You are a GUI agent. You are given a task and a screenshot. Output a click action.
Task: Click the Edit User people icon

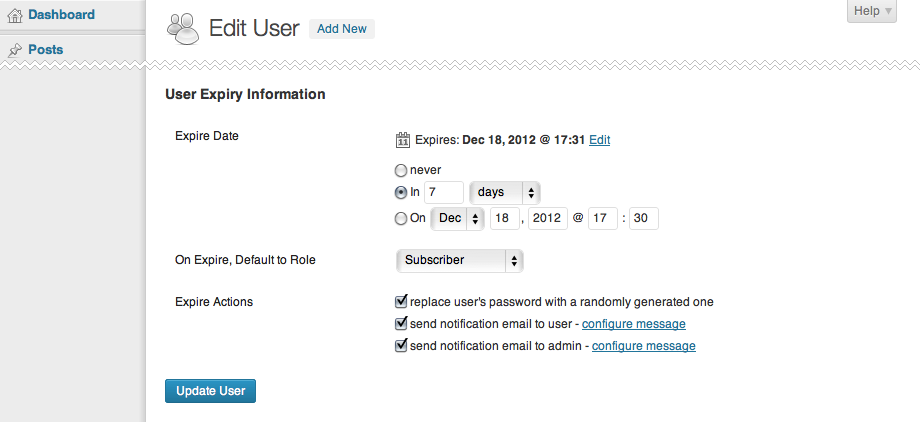(x=182, y=29)
